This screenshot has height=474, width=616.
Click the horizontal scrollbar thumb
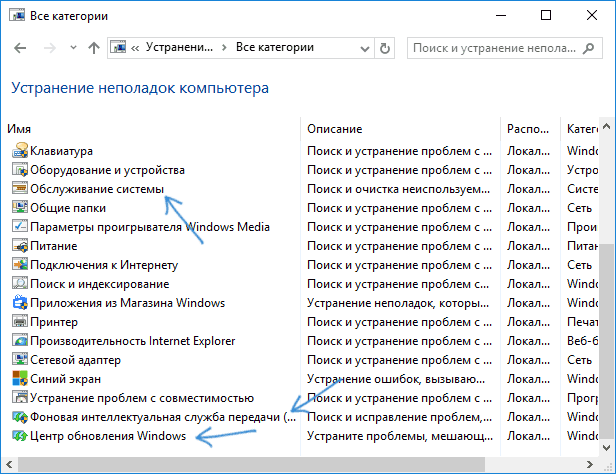tap(251, 464)
